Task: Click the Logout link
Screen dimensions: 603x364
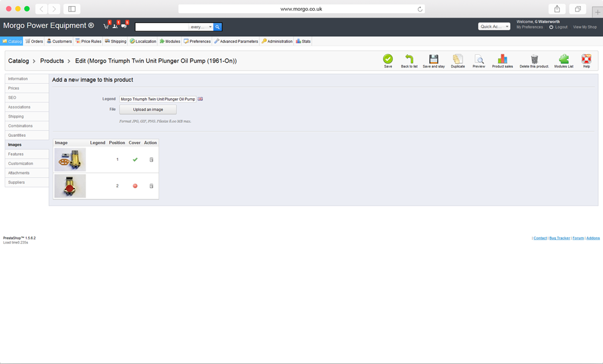Action: click(561, 27)
